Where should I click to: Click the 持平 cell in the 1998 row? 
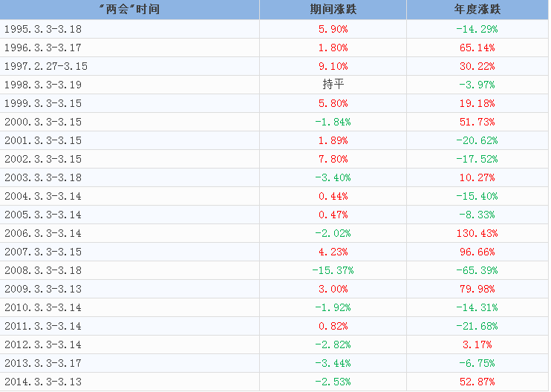coord(333,85)
